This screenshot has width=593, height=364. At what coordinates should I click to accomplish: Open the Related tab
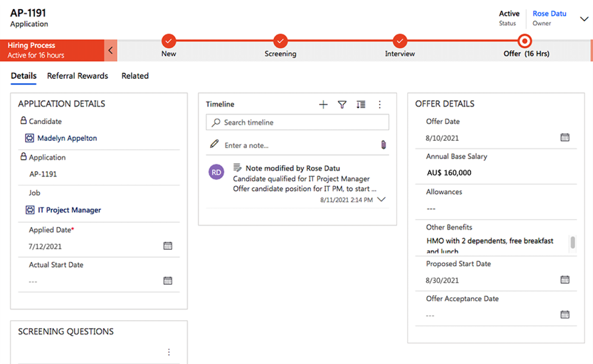(x=135, y=76)
